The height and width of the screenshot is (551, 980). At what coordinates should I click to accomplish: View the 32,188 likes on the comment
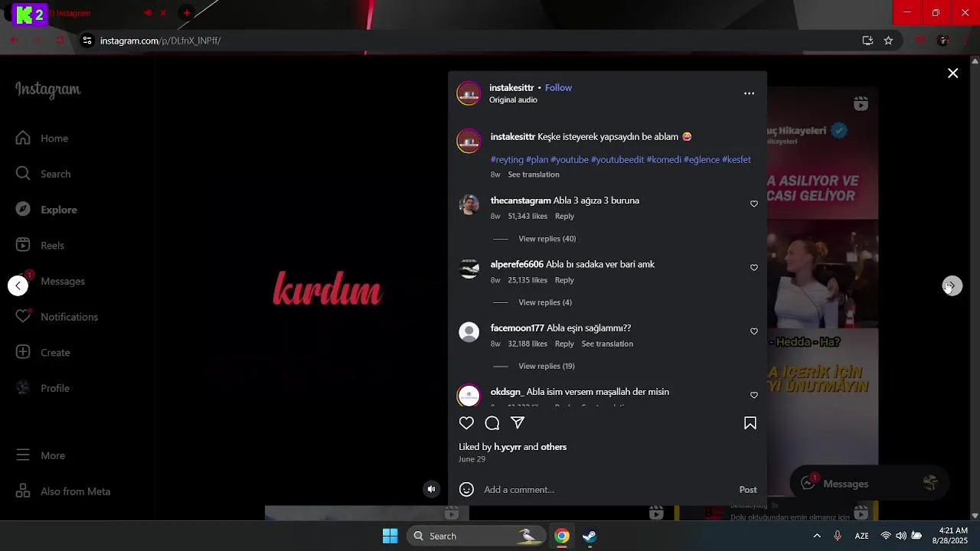pos(528,344)
